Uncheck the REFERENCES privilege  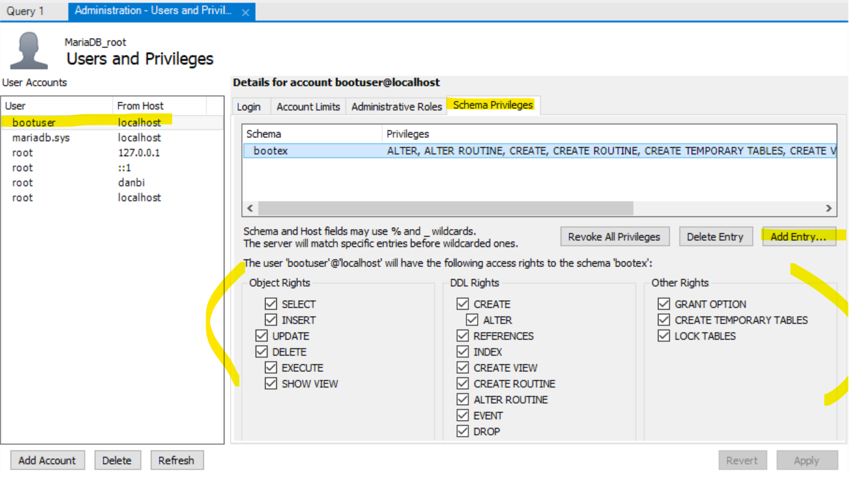tap(463, 336)
